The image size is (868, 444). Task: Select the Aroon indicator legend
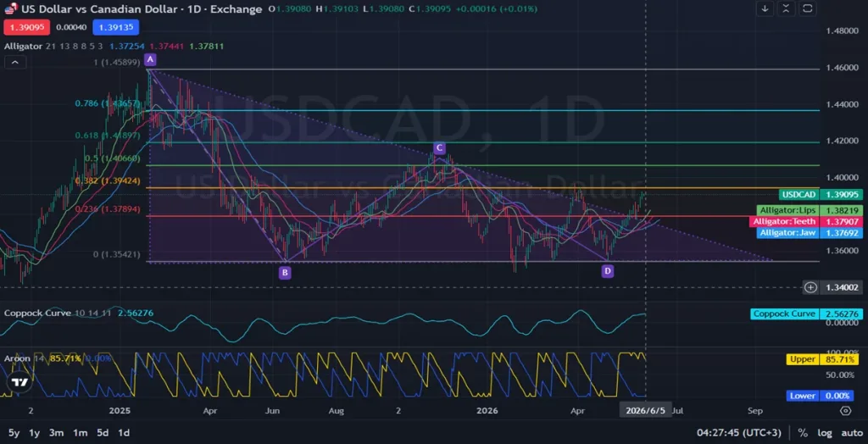click(x=17, y=358)
